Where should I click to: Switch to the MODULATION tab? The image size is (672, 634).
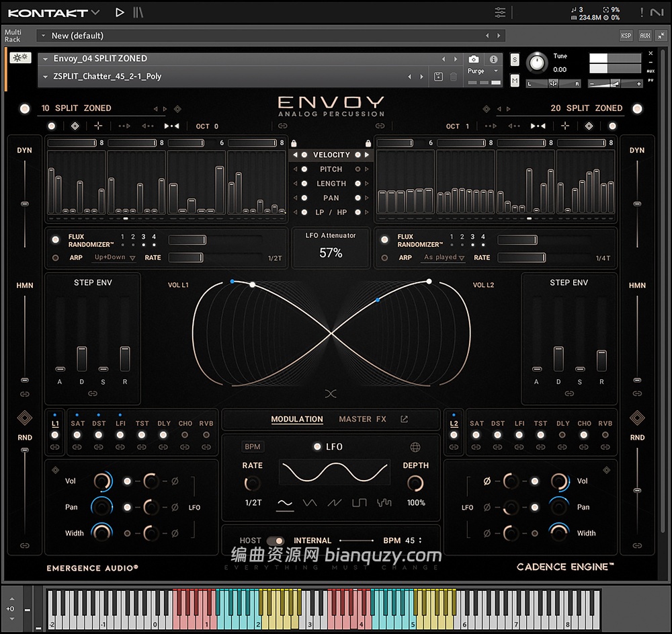pyautogui.click(x=297, y=420)
